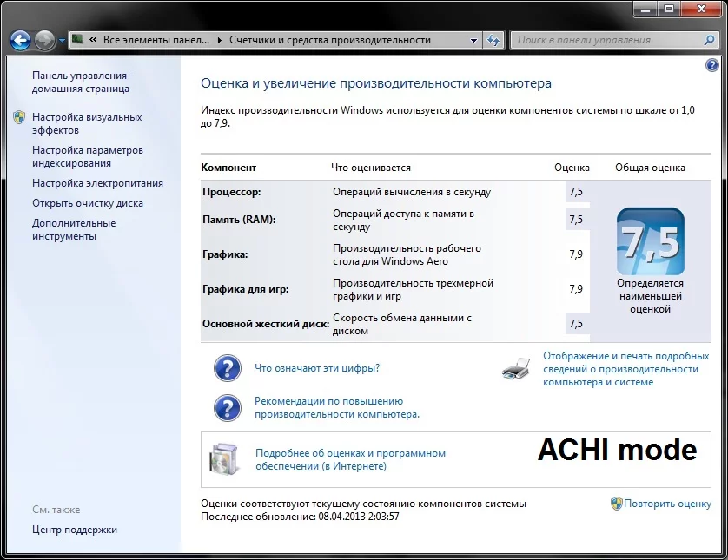728x560 pixels.
Task: Click the control panel icon in address bar
Action: coord(77,39)
